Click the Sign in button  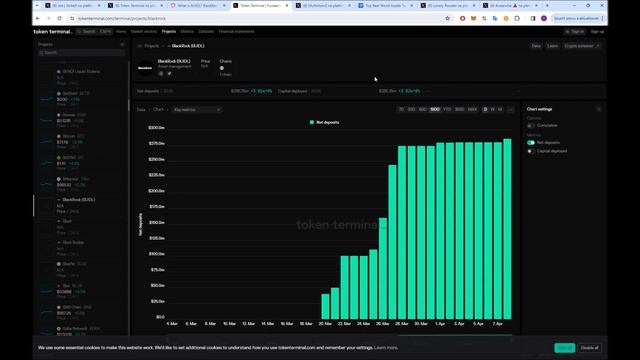point(575,31)
